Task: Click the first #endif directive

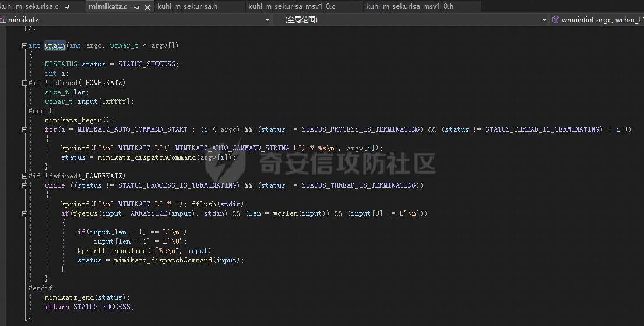Action: 40,111
